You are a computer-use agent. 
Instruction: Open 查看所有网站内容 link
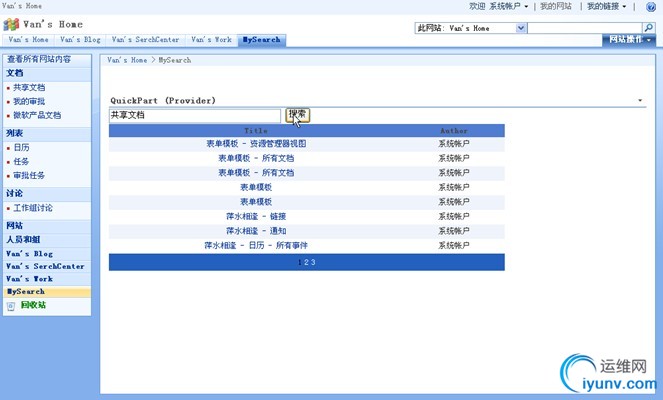tap(39, 59)
